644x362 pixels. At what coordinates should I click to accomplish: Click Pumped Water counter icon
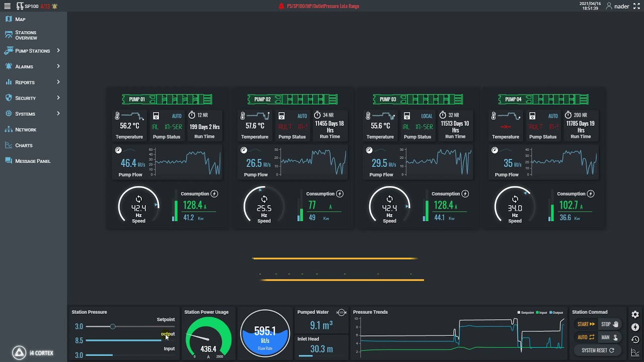[x=342, y=312]
